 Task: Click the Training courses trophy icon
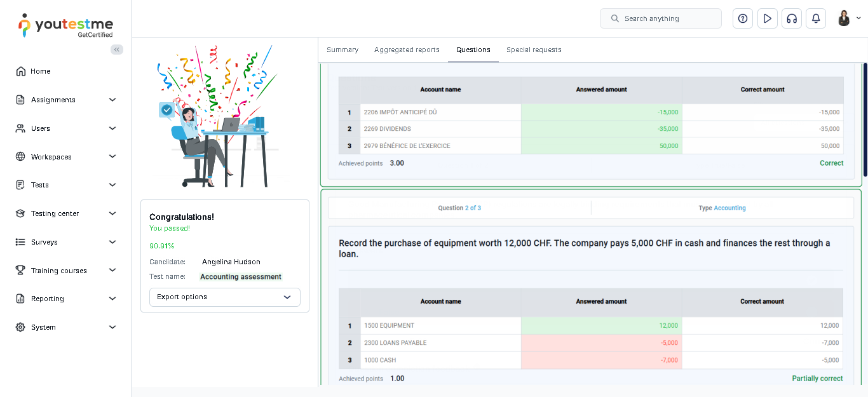[20, 271]
